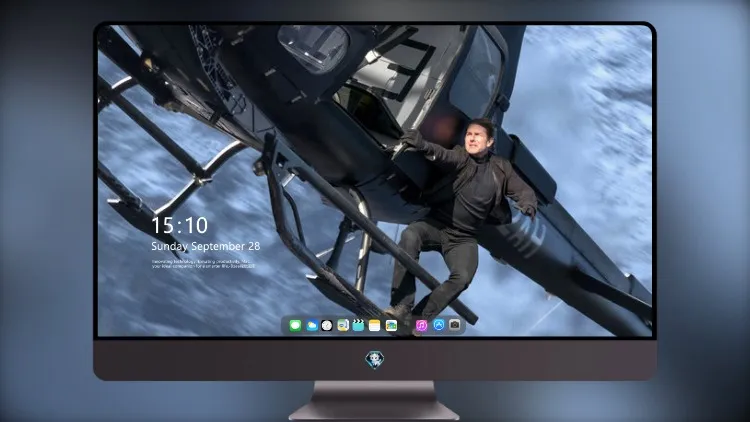Open the blue App Store icon

coord(439,325)
